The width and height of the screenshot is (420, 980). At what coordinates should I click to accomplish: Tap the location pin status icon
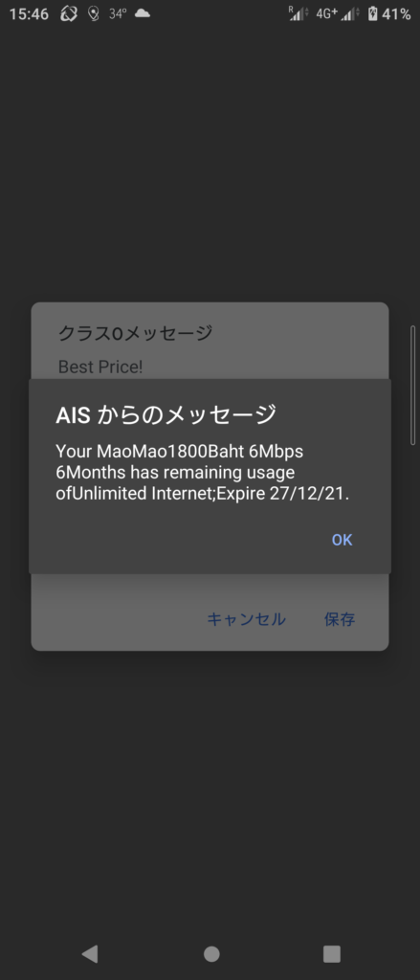(94, 13)
